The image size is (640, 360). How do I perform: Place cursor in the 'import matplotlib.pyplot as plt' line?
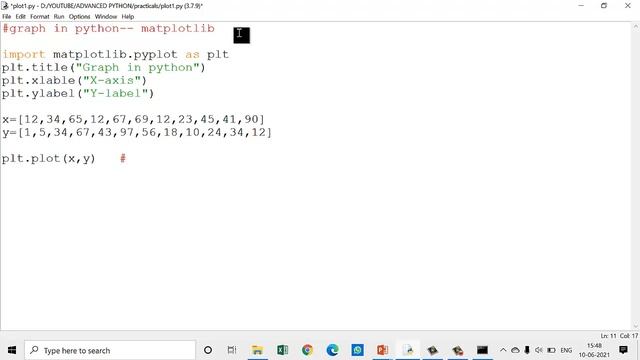click(x=115, y=54)
